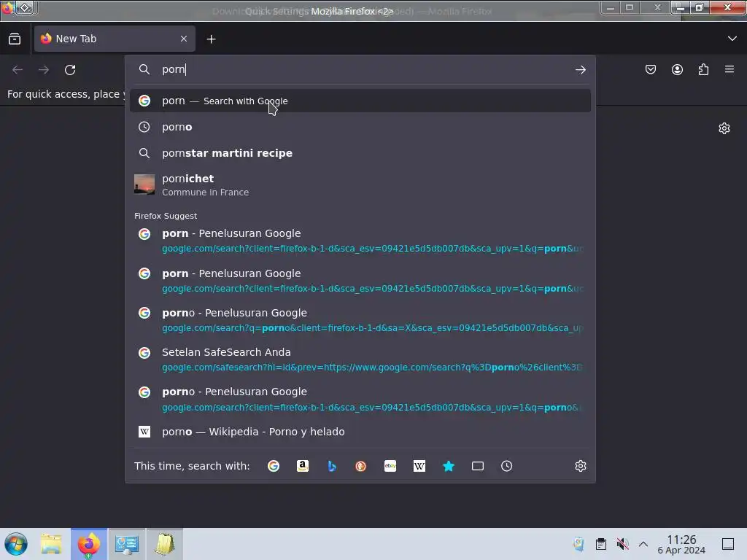
Task: Select the New Tab tab
Action: point(115,39)
